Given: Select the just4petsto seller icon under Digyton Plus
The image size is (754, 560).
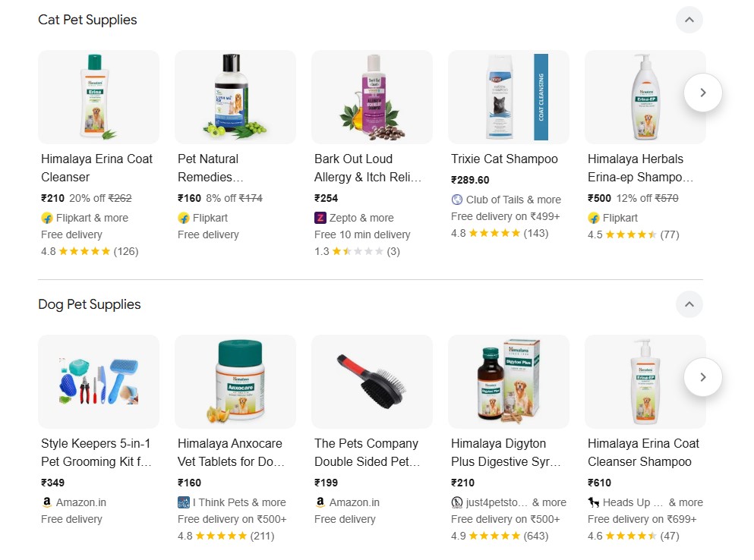Looking at the screenshot, I should click(x=456, y=502).
